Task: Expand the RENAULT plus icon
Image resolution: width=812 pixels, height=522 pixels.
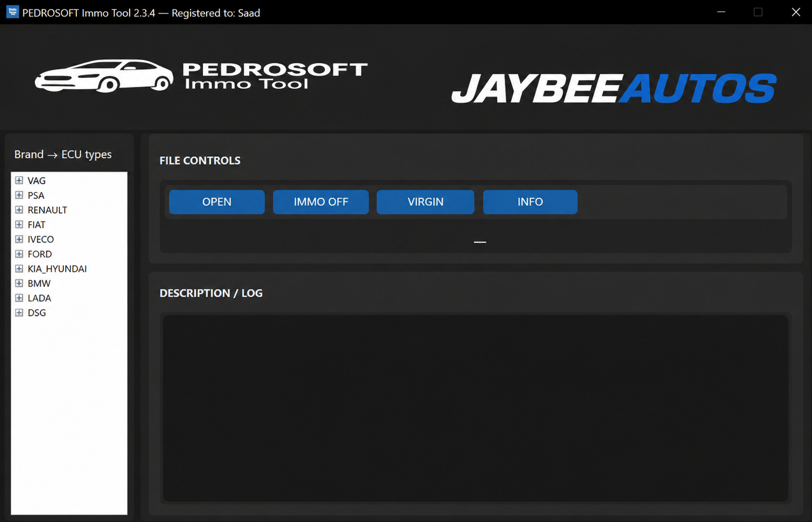Action: coord(19,210)
